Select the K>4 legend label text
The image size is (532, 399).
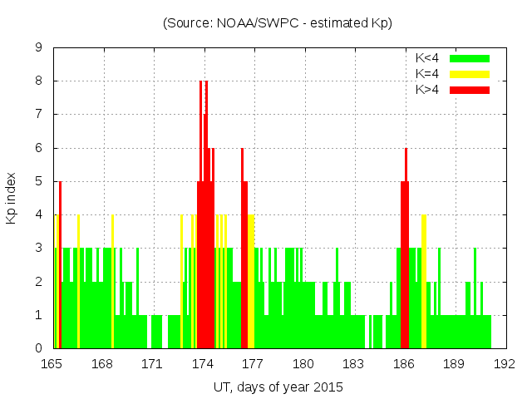click(427, 89)
